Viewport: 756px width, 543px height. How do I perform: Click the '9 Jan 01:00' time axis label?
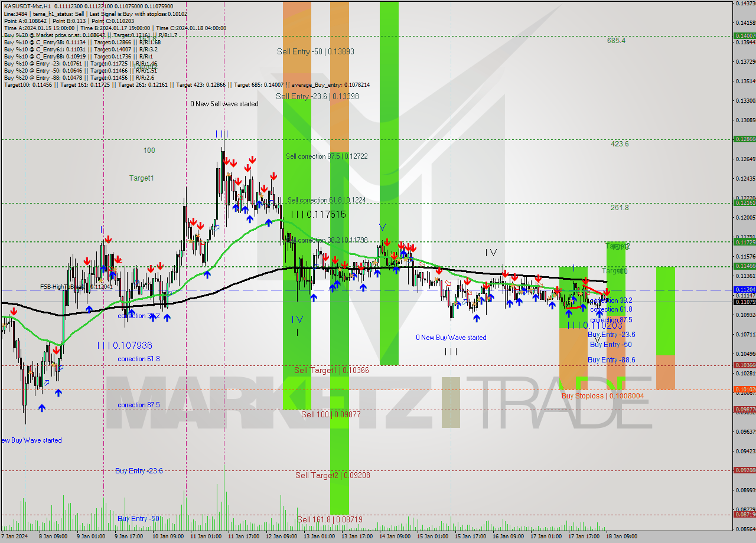(90, 537)
